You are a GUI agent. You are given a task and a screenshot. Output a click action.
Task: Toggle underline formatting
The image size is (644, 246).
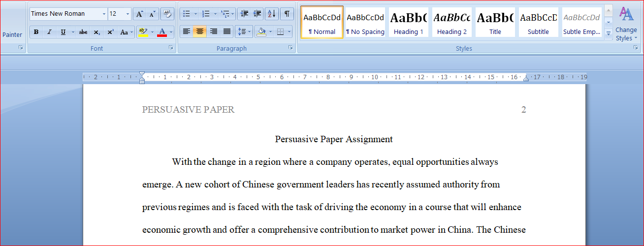[x=63, y=32]
